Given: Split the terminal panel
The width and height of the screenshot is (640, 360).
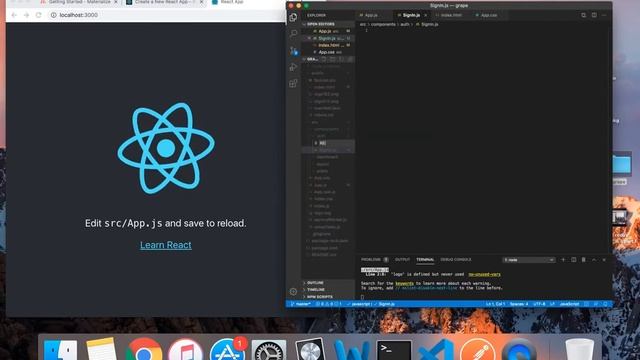Looking at the screenshot, I should (573, 260).
